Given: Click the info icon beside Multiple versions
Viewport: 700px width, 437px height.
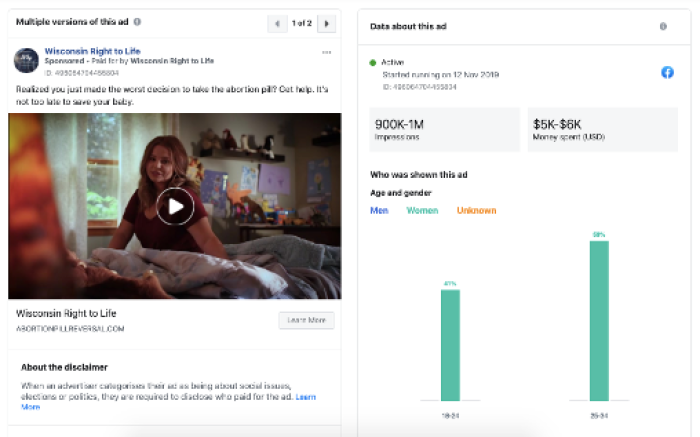Looking at the screenshot, I should point(137,21).
